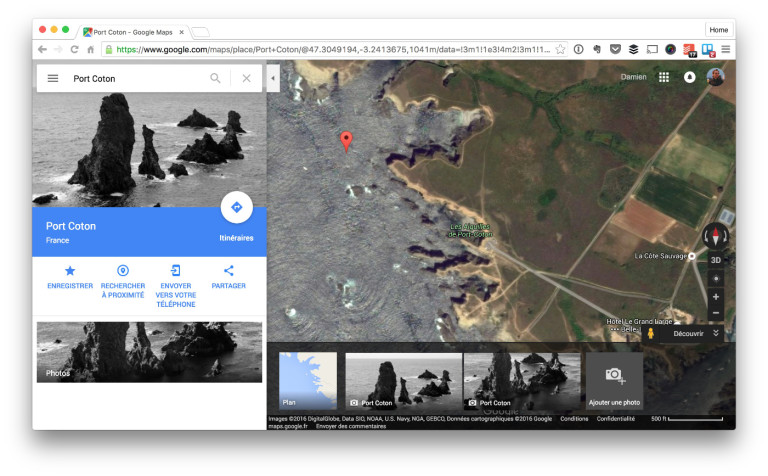Open the first Port Coton photo thumbnail
This screenshot has width=768, height=476.
coord(404,381)
